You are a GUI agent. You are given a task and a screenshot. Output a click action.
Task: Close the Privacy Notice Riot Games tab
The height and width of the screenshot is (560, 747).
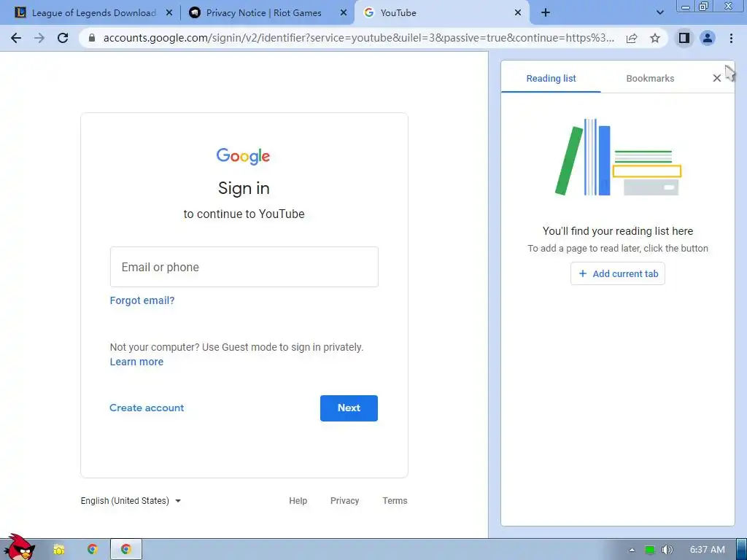[344, 13]
